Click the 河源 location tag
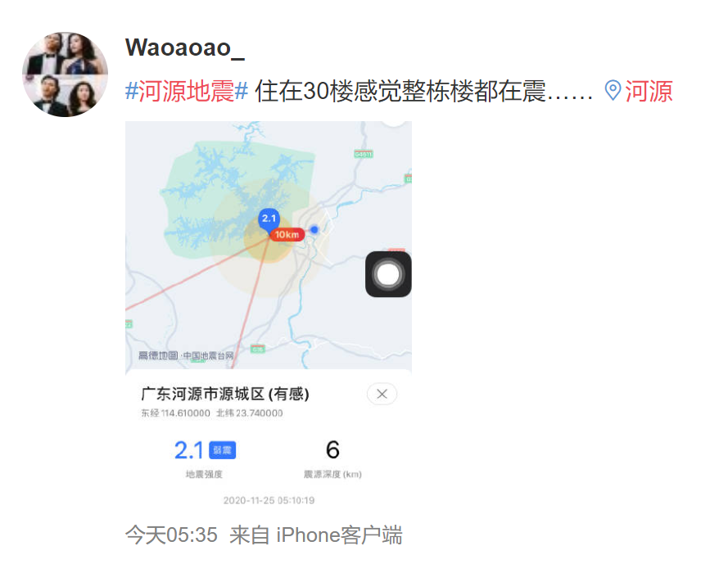The image size is (728, 582). [x=648, y=91]
